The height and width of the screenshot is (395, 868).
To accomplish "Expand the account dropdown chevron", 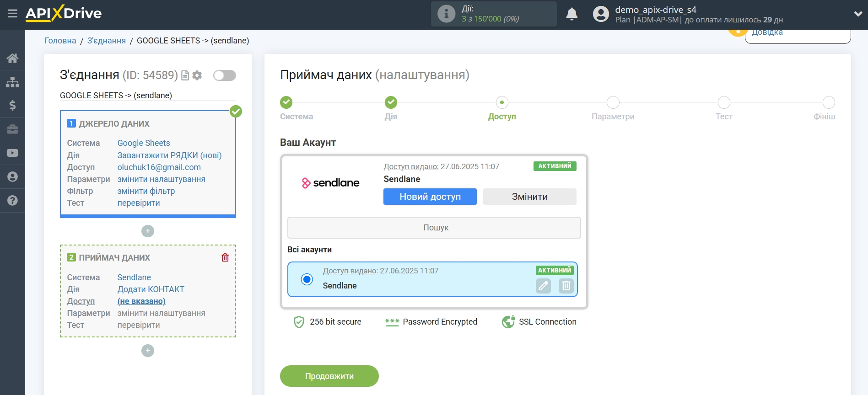I will tap(858, 14).
